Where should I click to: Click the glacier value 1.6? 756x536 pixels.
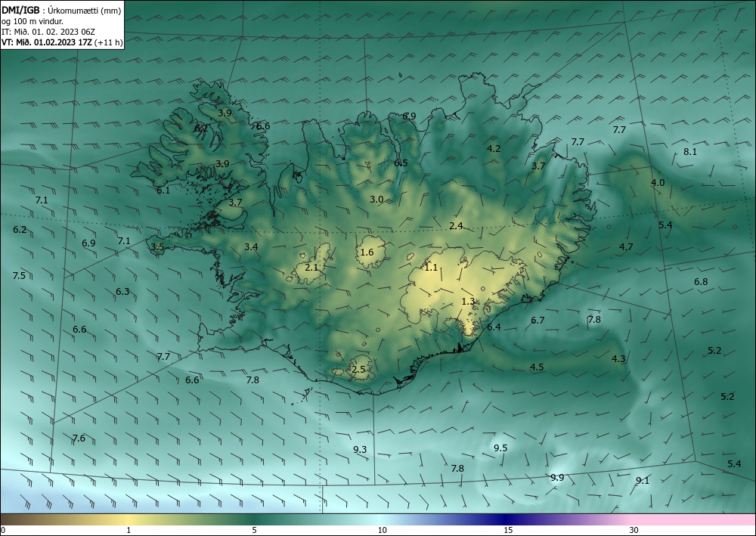[367, 252]
